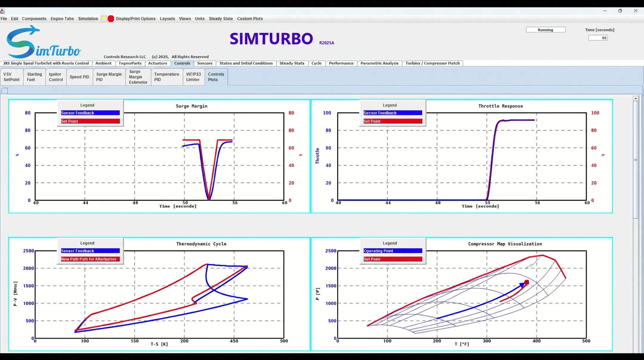
Task: Switch to the TxgmoParts tab
Action: click(130, 63)
